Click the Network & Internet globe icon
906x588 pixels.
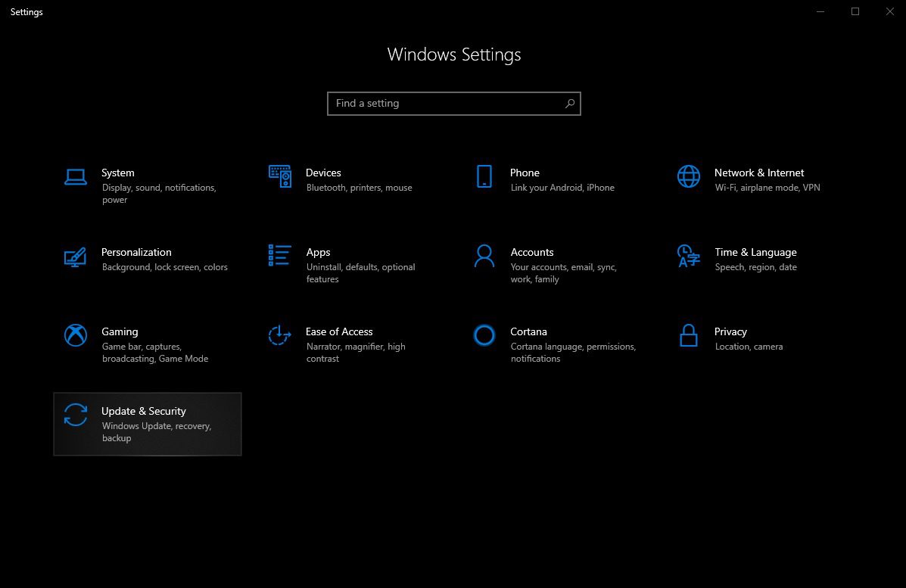tap(689, 176)
